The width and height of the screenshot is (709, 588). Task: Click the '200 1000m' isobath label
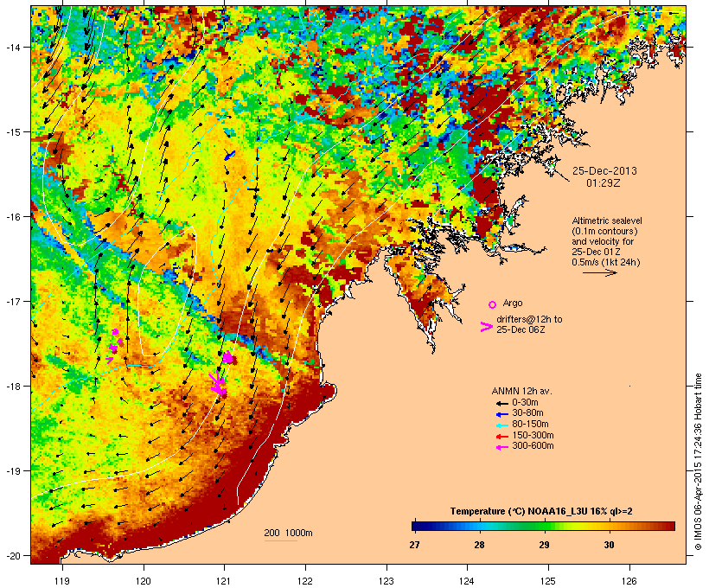click(x=288, y=533)
